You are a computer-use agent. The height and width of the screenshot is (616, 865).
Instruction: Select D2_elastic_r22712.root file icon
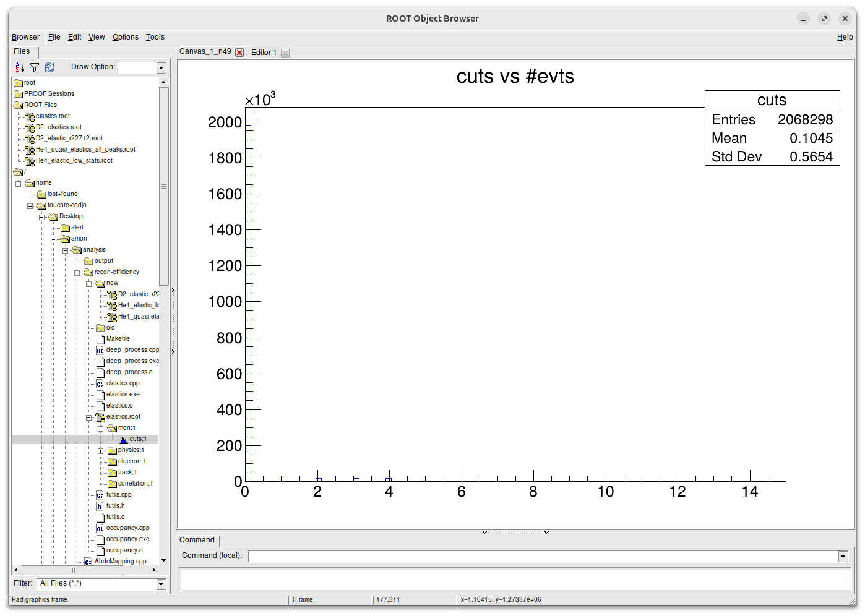point(30,139)
